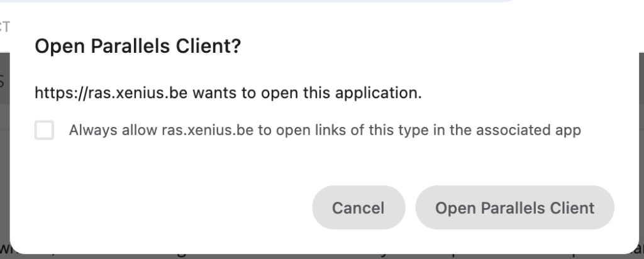Click the Open Parallels Client button
Image resolution: width=644 pixels, height=259 pixels.
tap(514, 207)
